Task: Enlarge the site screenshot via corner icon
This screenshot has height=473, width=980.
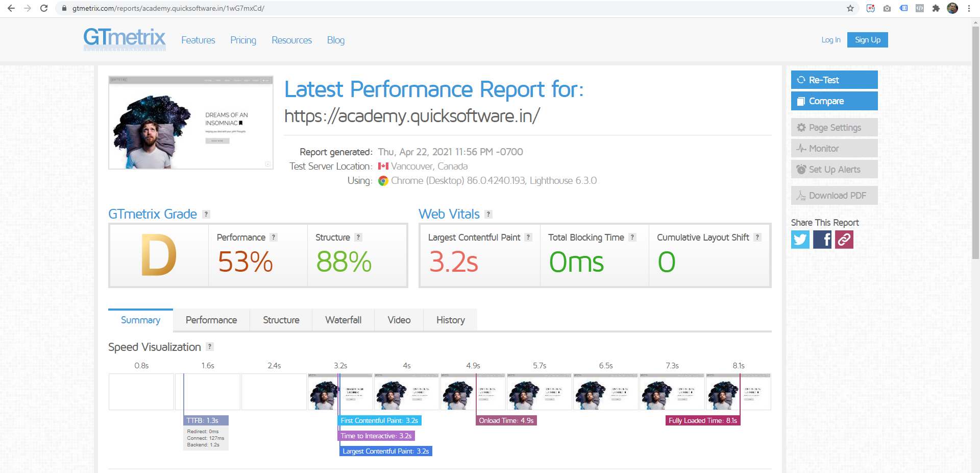Action: coord(267,164)
